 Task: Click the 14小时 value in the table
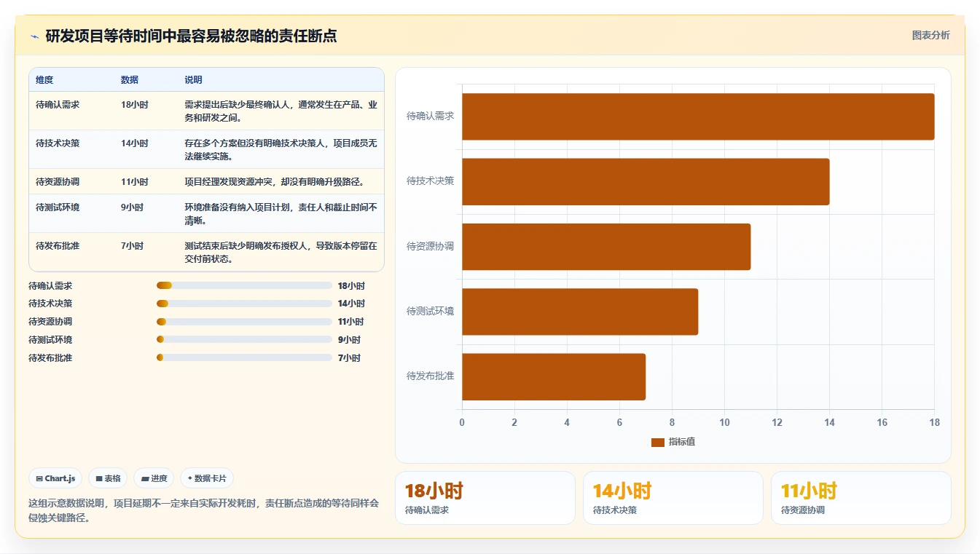[x=135, y=143]
